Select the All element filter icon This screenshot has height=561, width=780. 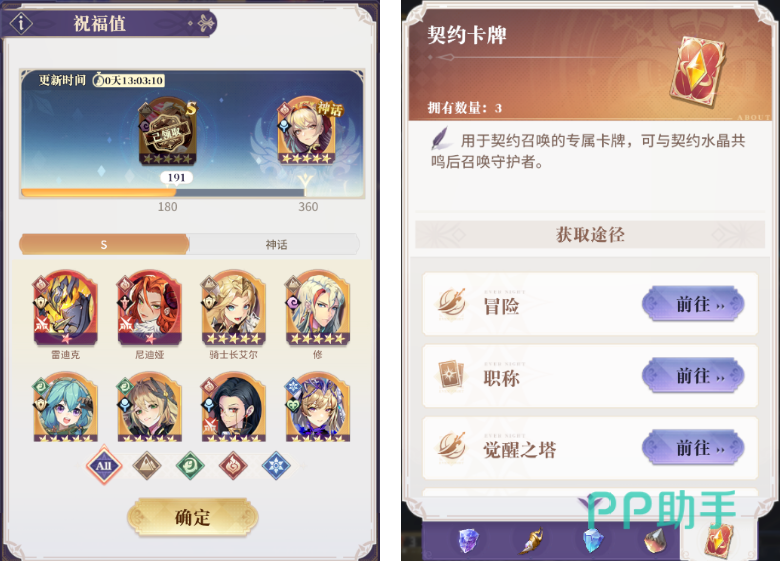pos(104,466)
